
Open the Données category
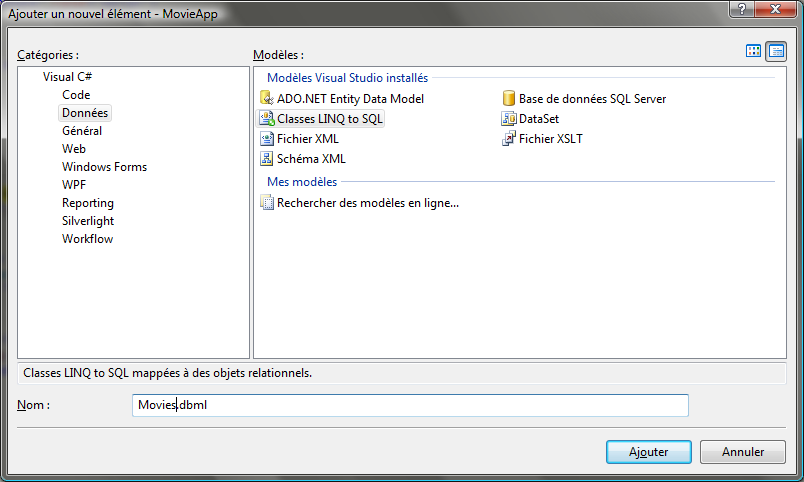pyautogui.click(x=85, y=113)
